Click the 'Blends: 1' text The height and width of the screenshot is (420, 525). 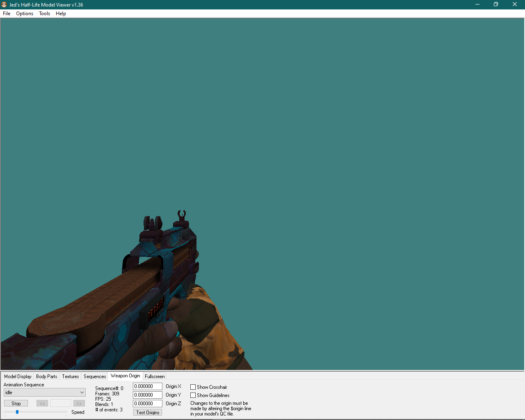tap(104, 404)
